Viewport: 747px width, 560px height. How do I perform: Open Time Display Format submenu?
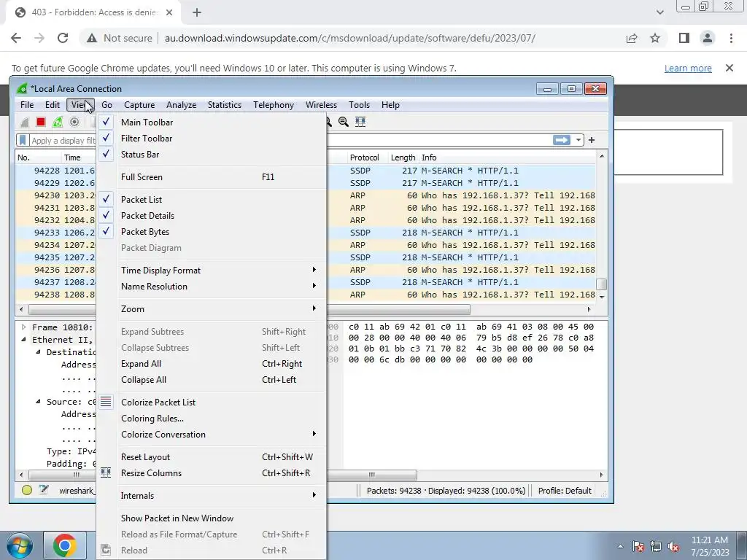tap(212, 271)
